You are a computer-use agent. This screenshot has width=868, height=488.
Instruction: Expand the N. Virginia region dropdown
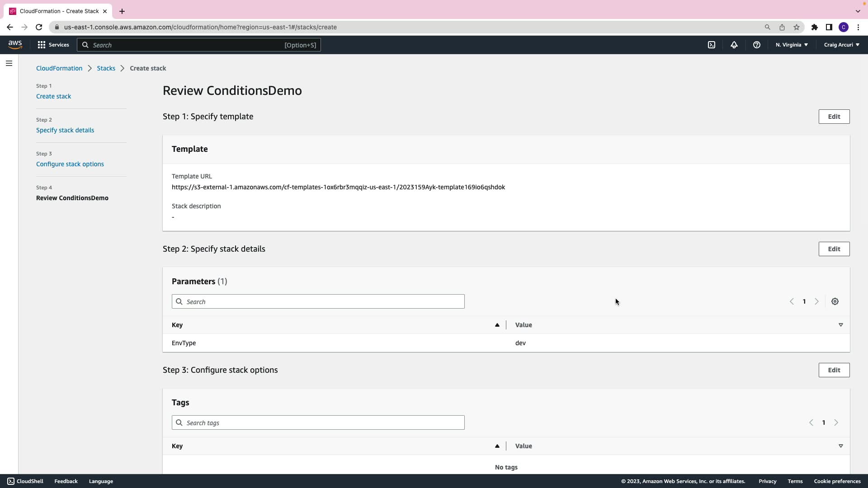coord(792,45)
